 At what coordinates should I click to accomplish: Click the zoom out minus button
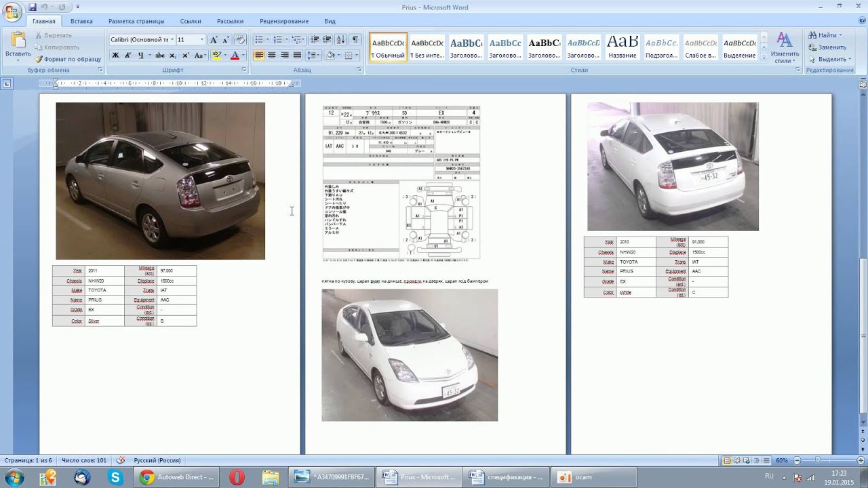pos(797,460)
